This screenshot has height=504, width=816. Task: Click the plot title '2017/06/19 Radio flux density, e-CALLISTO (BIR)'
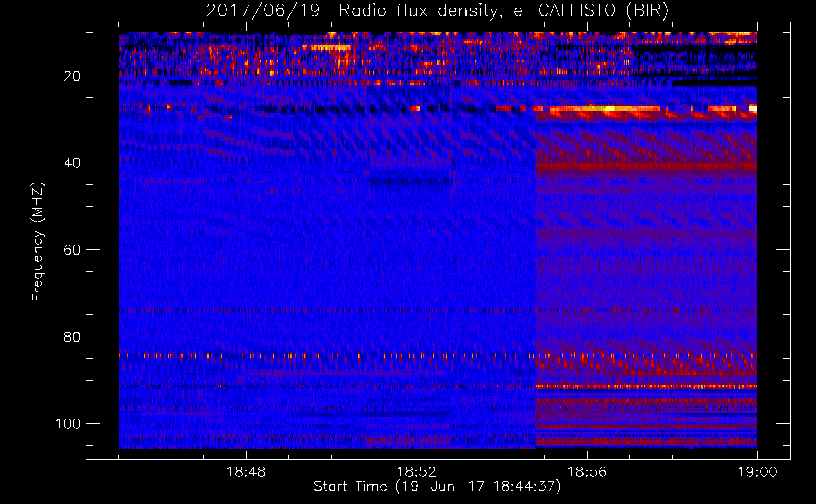tap(437, 11)
